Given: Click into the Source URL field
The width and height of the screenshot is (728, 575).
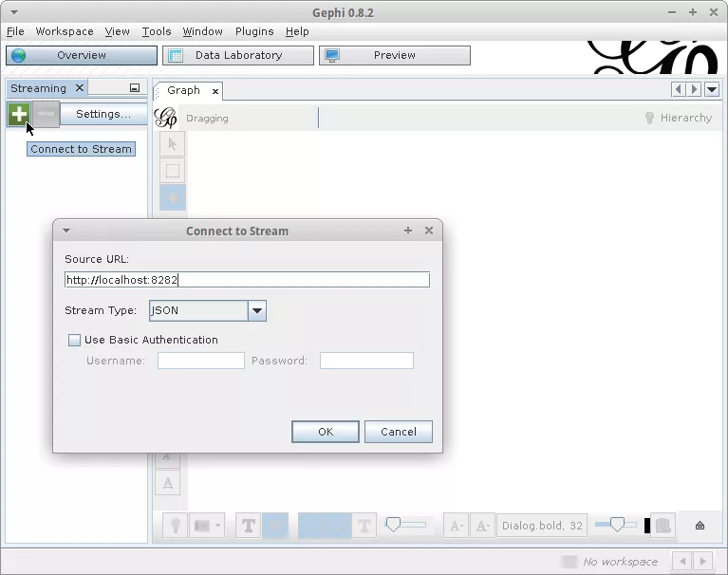Looking at the screenshot, I should (x=247, y=280).
